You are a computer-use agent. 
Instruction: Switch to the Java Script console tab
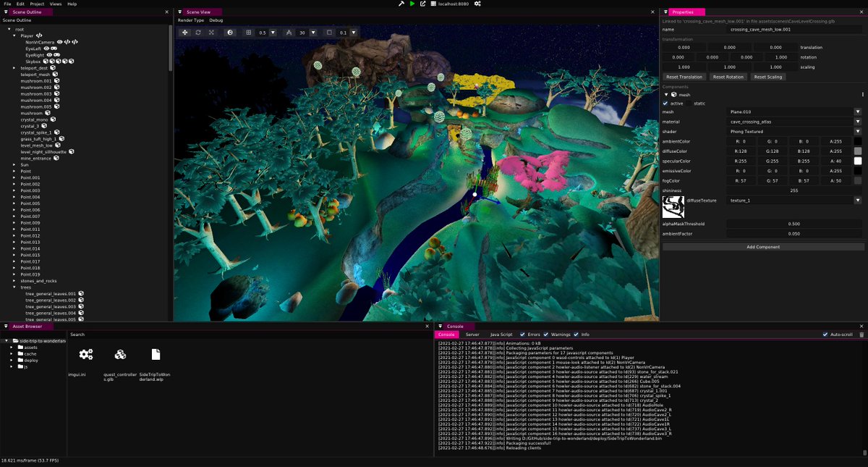point(501,335)
